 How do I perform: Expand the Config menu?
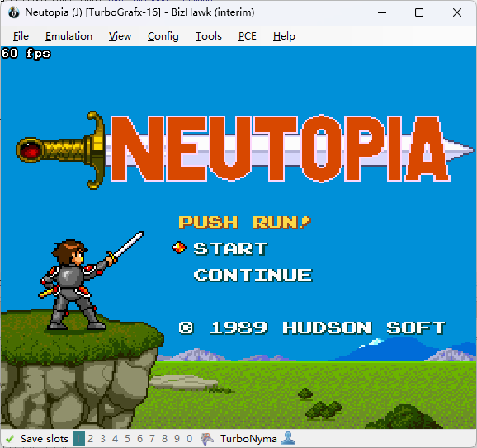pos(163,36)
